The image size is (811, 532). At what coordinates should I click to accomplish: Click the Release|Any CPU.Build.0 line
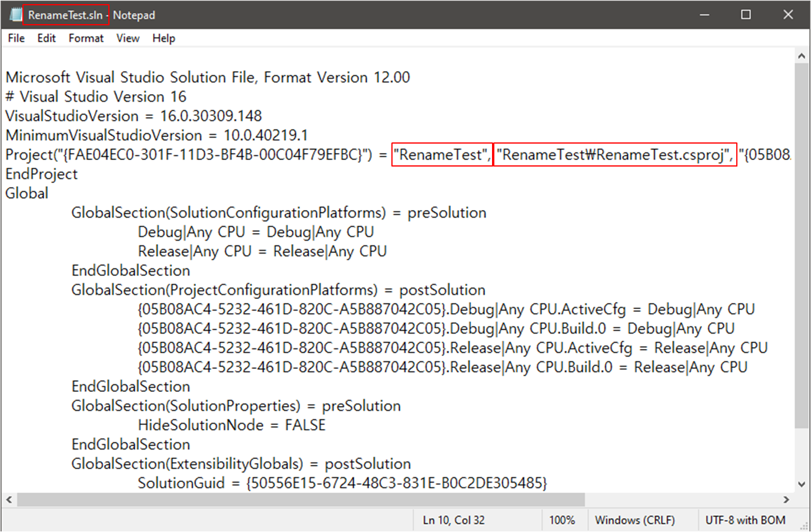443,367
